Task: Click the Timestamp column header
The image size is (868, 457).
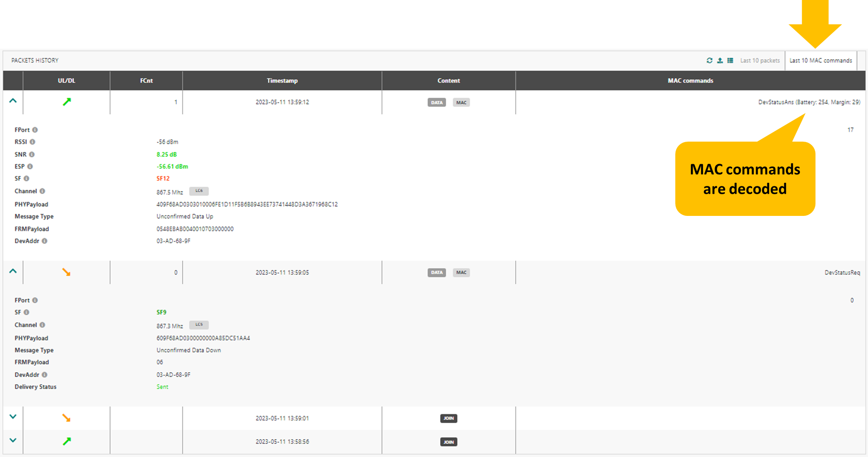Action: pyautogui.click(x=282, y=81)
